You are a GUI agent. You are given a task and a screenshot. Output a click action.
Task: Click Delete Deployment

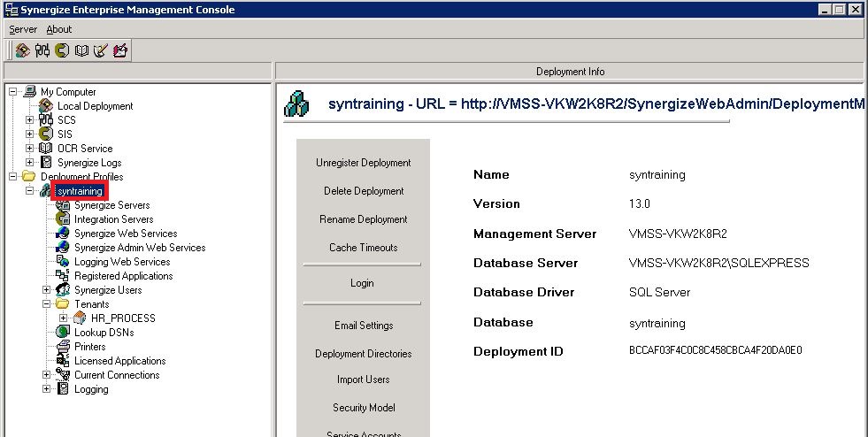pos(364,191)
